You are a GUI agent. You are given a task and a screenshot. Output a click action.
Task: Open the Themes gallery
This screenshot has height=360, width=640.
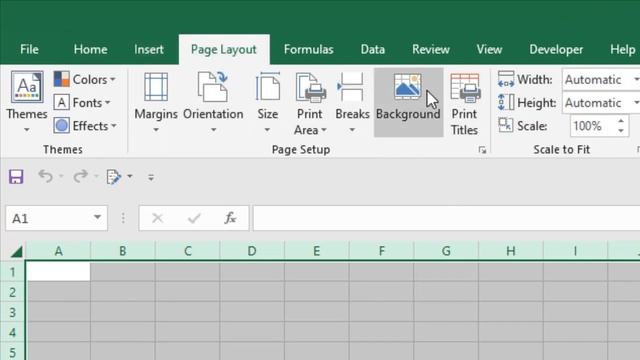(x=27, y=102)
